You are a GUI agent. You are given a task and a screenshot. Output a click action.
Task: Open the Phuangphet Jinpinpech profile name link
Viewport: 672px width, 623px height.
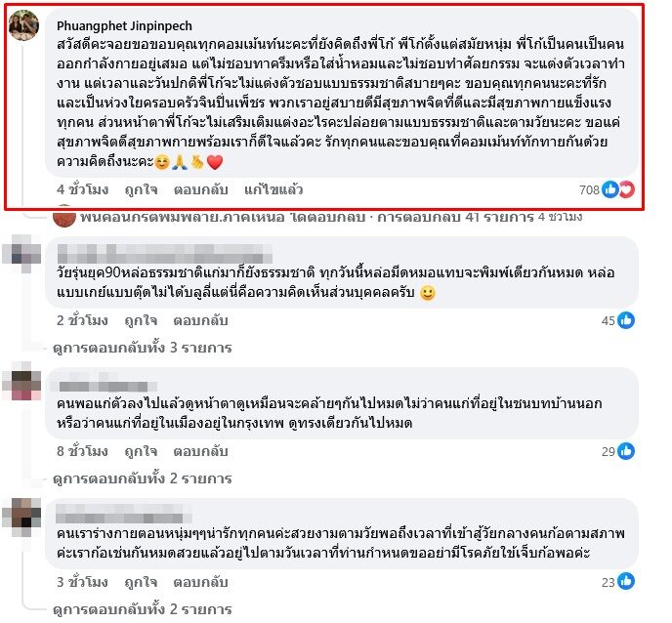pos(124,26)
